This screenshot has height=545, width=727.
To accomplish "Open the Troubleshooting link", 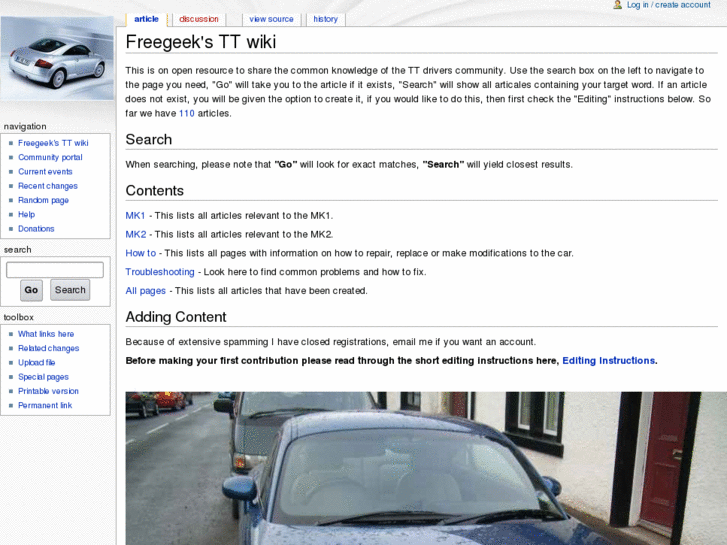I will 160,272.
